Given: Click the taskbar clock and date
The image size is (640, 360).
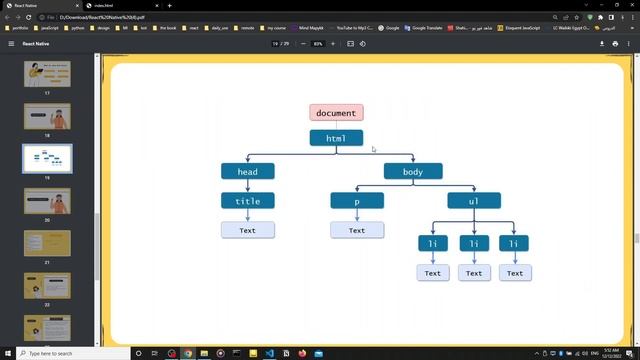Looking at the screenshot, I should [x=611, y=353].
